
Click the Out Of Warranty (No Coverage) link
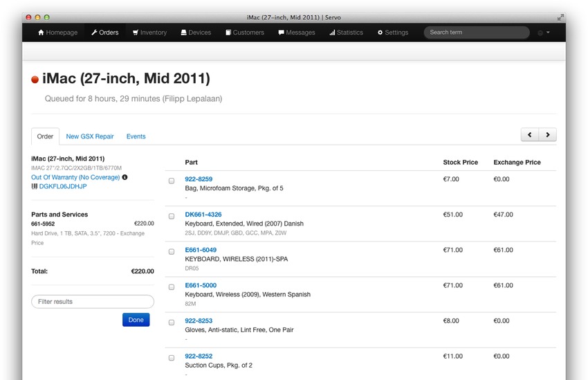[x=75, y=177]
